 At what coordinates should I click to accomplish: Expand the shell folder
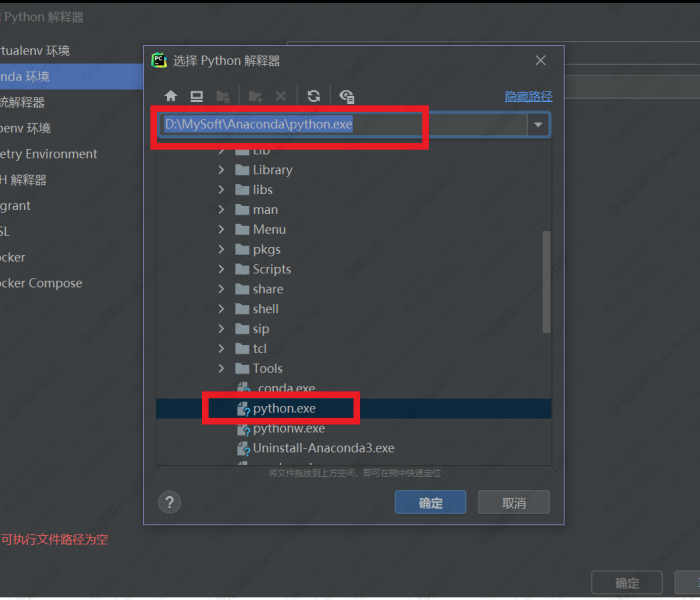pos(221,308)
